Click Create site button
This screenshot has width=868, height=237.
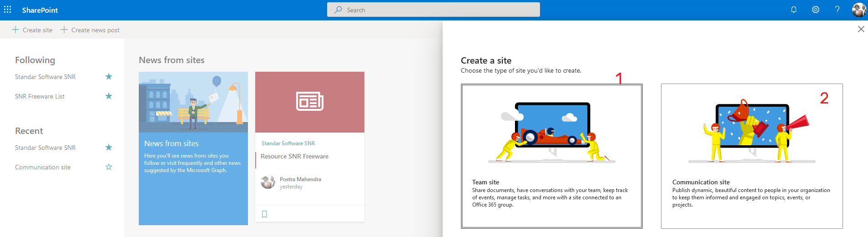click(32, 30)
